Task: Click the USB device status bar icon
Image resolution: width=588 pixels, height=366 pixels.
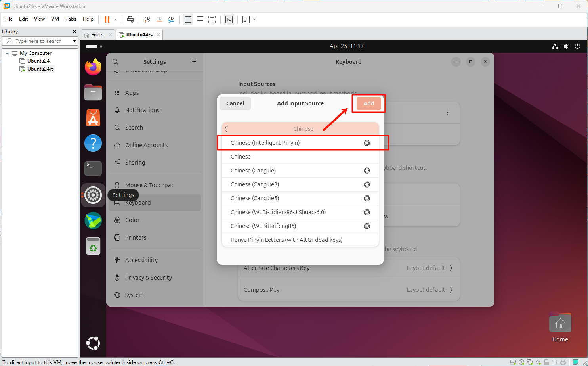Action: (x=546, y=362)
